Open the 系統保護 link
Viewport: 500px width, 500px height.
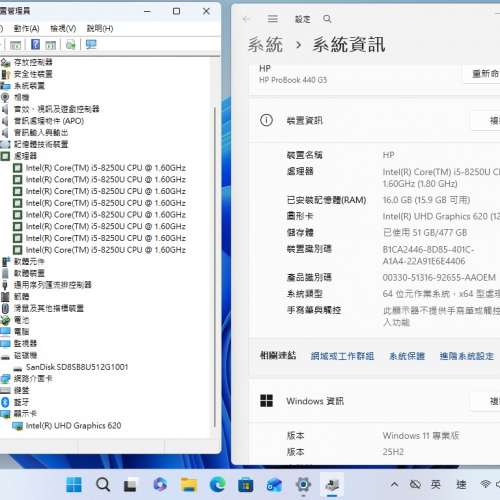(407, 356)
